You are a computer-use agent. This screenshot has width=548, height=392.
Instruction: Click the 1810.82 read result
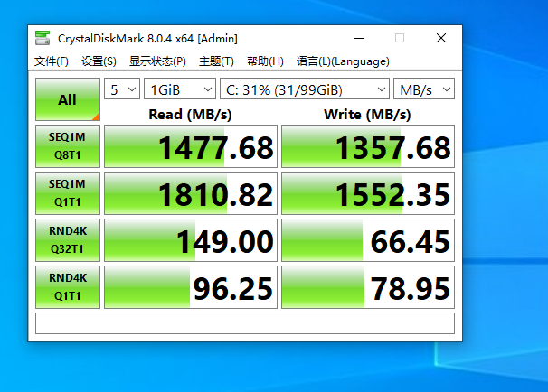191,193
